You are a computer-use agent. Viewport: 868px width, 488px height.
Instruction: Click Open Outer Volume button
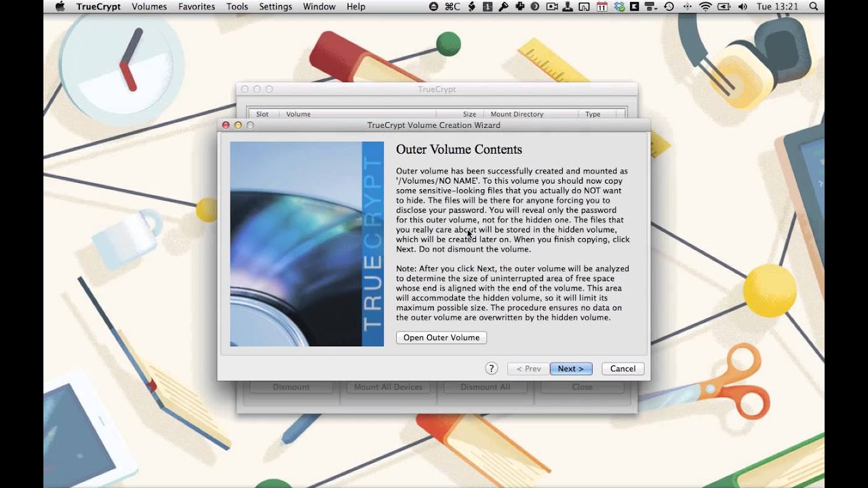(441, 338)
